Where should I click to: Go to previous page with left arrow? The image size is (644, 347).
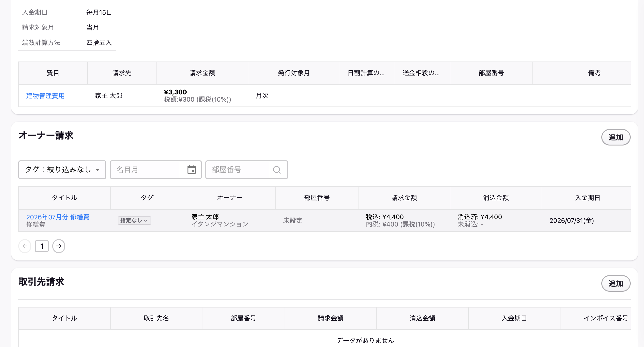click(x=25, y=246)
